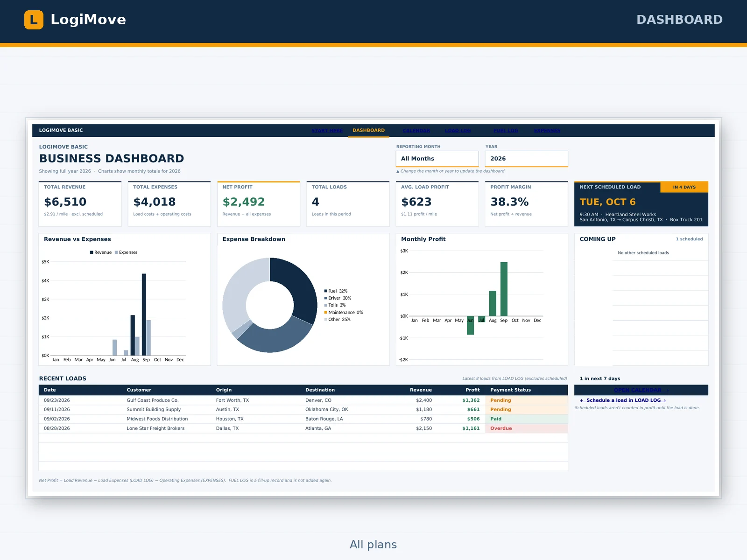
Task: Click Lone Star Freight Brokers customer cell
Action: [x=155, y=428]
